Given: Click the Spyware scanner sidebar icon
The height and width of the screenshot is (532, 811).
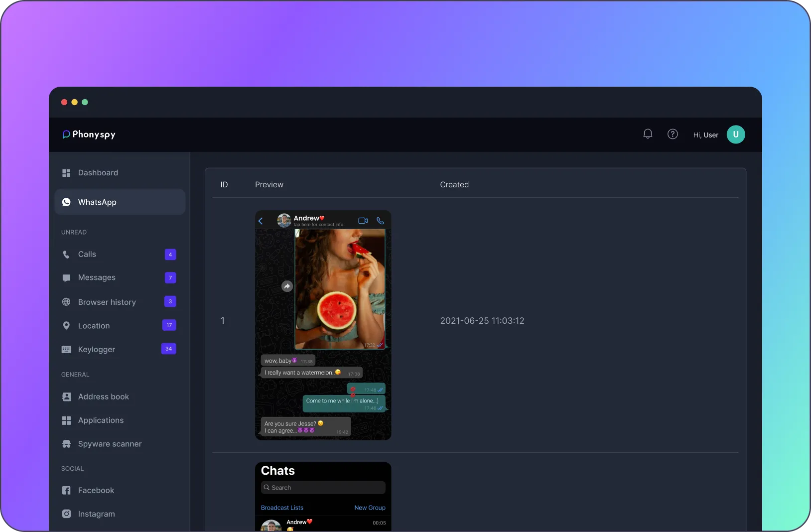Looking at the screenshot, I should click(x=66, y=444).
